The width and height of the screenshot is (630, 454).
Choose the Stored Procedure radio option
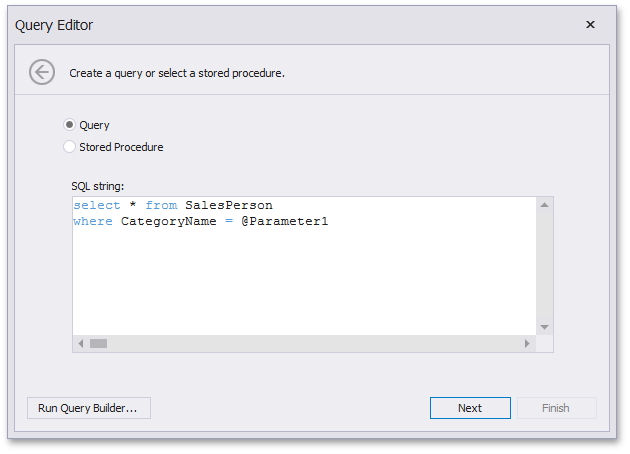click(x=70, y=147)
